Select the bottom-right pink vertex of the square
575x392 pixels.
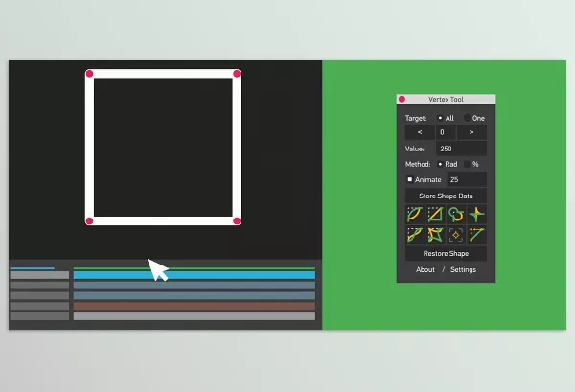237,220
